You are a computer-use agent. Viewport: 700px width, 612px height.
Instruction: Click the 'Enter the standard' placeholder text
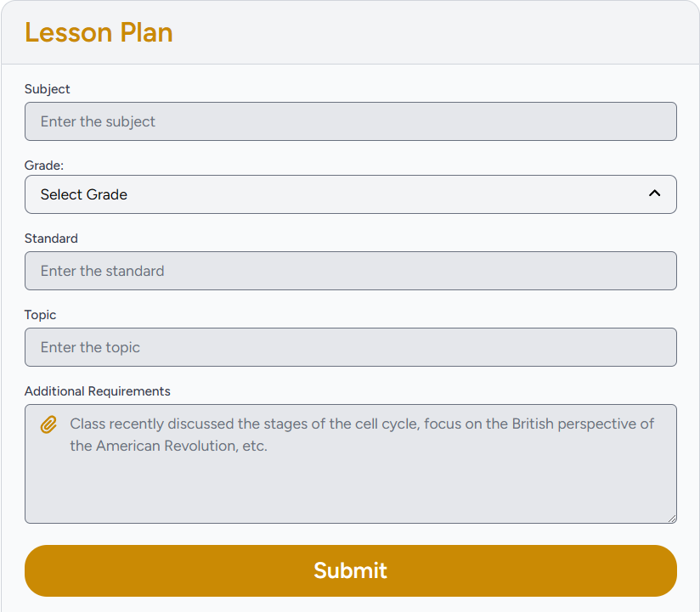tap(102, 271)
